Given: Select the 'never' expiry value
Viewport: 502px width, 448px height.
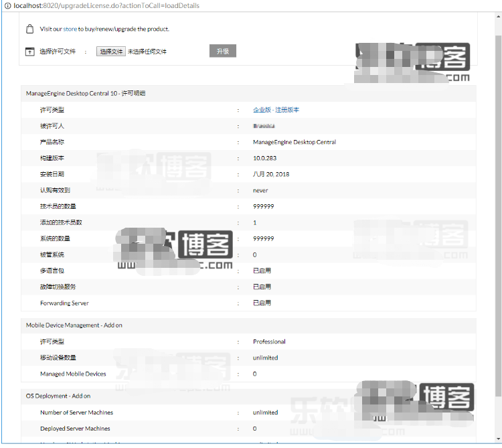Looking at the screenshot, I should pos(260,191).
